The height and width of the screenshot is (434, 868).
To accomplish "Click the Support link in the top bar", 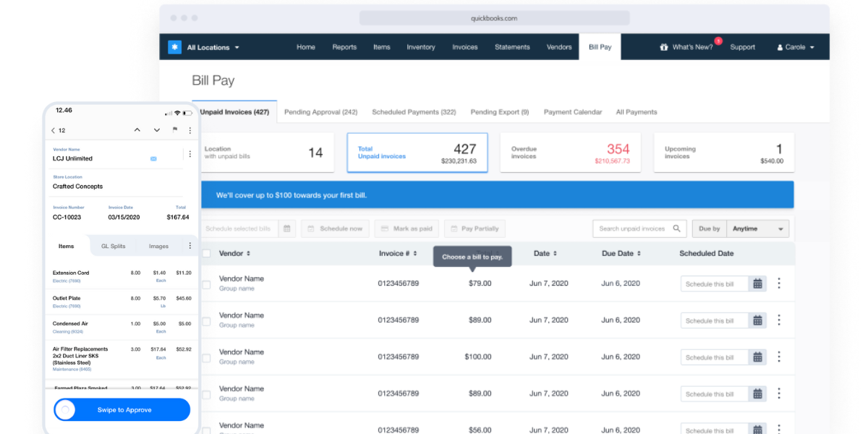I will [742, 47].
